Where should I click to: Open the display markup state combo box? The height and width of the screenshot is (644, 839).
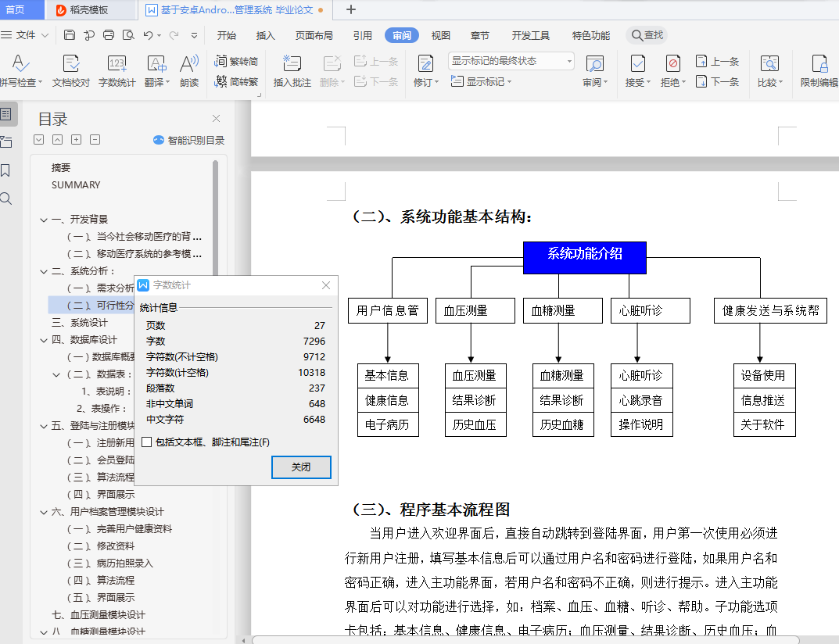click(x=511, y=61)
